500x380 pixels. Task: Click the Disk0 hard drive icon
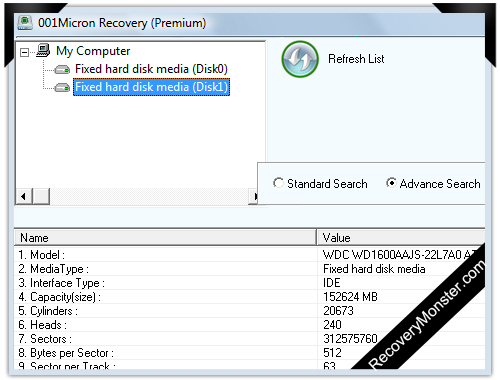point(62,70)
